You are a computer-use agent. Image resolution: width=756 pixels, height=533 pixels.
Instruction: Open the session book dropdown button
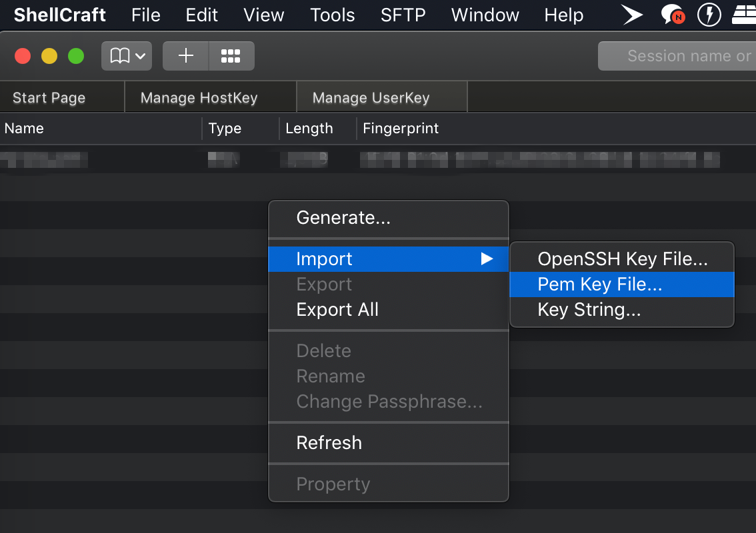126,56
